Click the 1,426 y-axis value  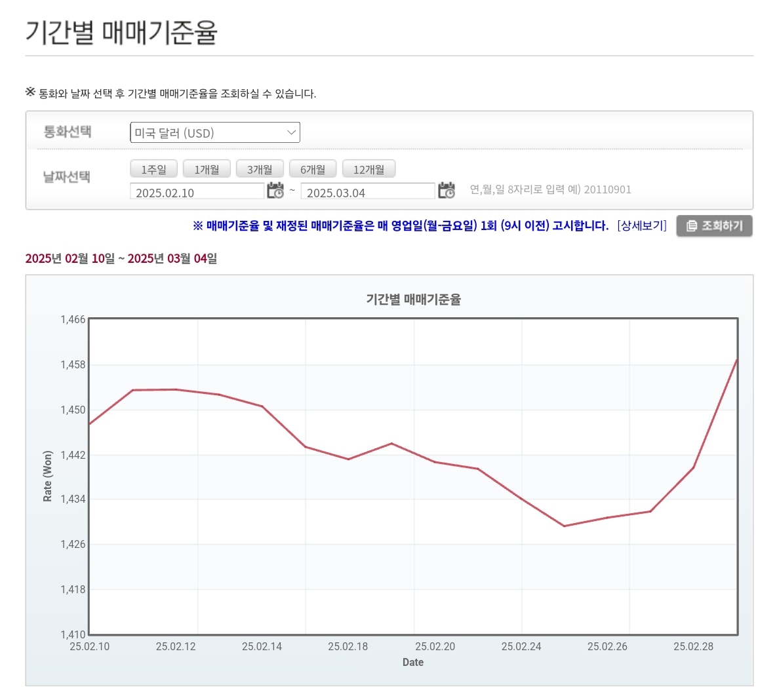pyautogui.click(x=73, y=544)
